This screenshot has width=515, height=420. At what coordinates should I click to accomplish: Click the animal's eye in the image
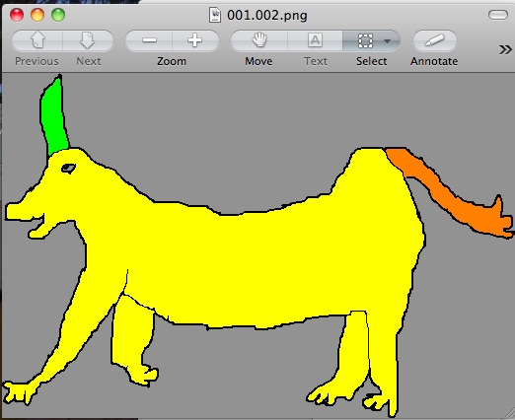click(68, 169)
